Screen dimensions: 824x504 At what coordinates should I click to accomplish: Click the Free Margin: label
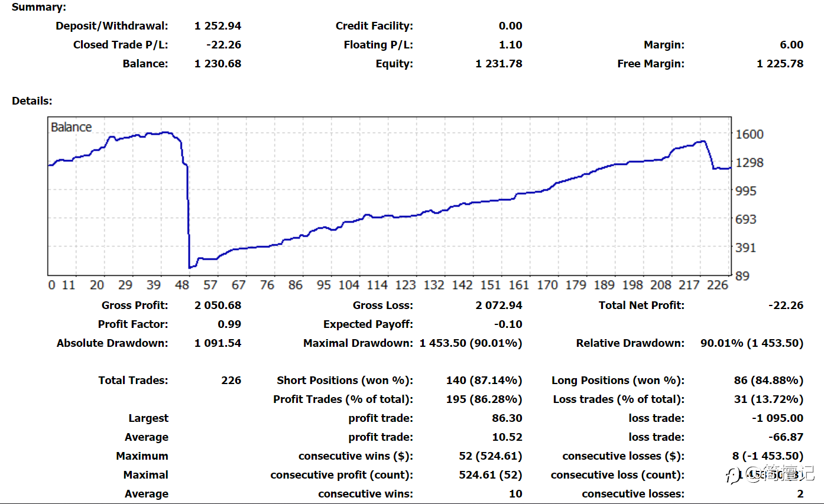tap(651, 63)
